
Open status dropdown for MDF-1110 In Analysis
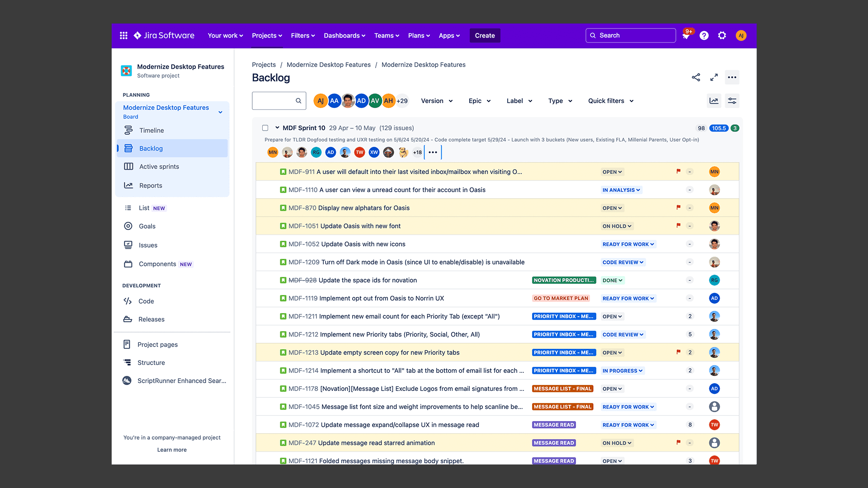(x=621, y=190)
